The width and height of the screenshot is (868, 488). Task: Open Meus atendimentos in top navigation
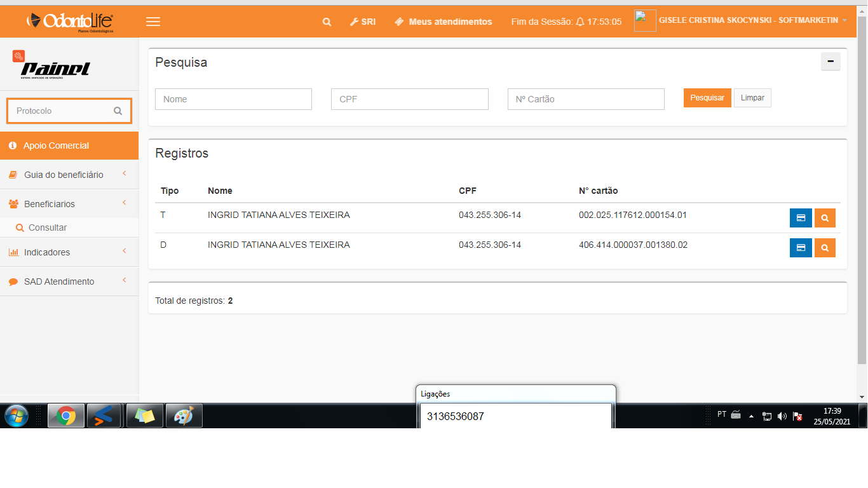[444, 22]
